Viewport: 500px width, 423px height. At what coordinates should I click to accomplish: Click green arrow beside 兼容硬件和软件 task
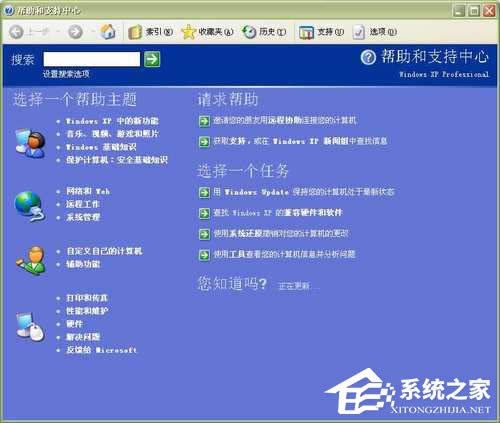(204, 213)
